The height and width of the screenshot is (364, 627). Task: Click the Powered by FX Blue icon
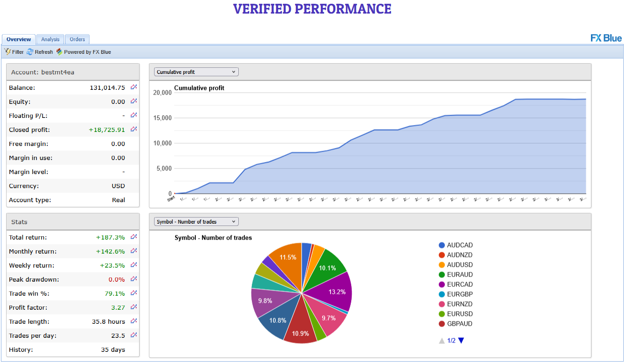point(59,51)
